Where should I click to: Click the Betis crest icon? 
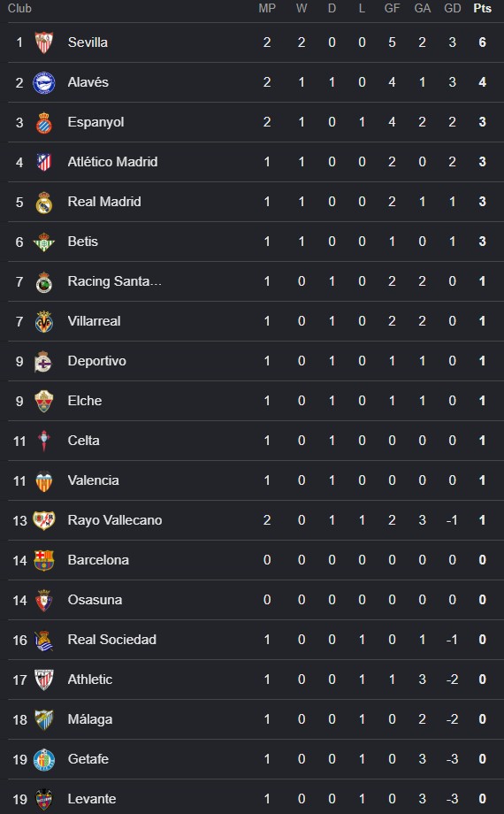pyautogui.click(x=44, y=242)
